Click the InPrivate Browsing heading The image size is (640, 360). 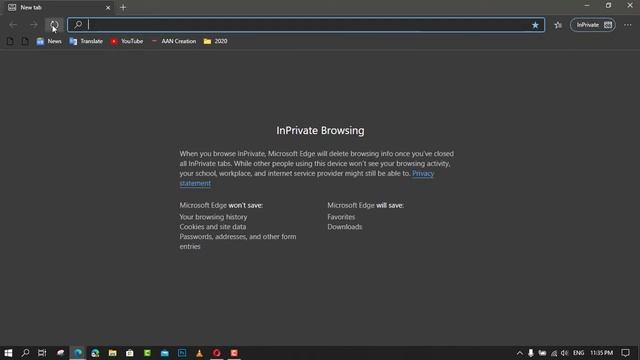(320, 131)
